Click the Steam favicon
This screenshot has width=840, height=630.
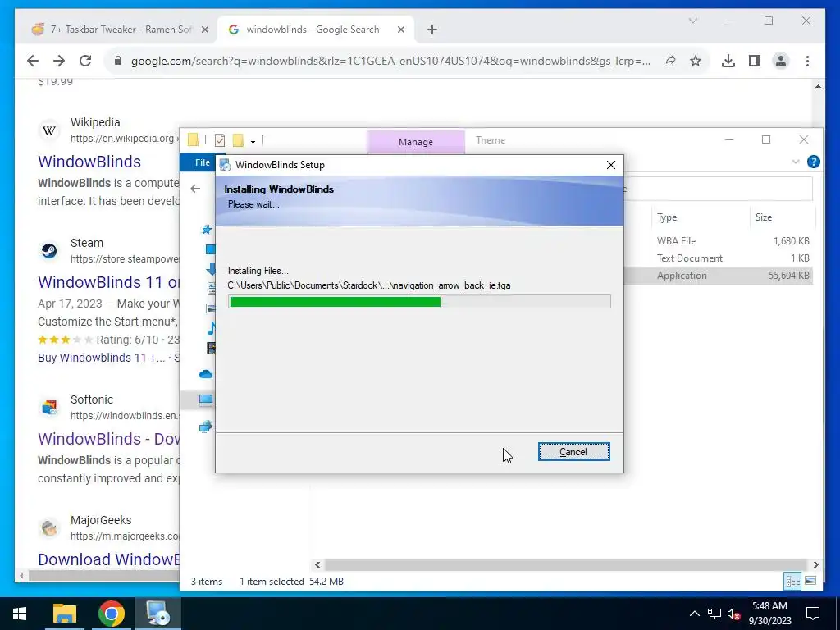click(48, 251)
